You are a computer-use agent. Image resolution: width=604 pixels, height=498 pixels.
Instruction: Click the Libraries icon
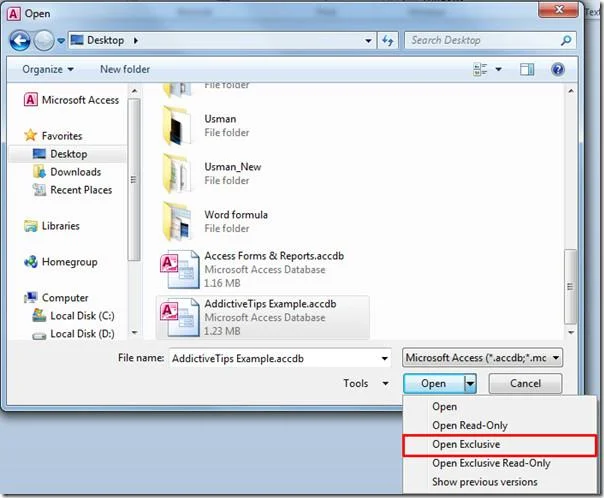31,226
